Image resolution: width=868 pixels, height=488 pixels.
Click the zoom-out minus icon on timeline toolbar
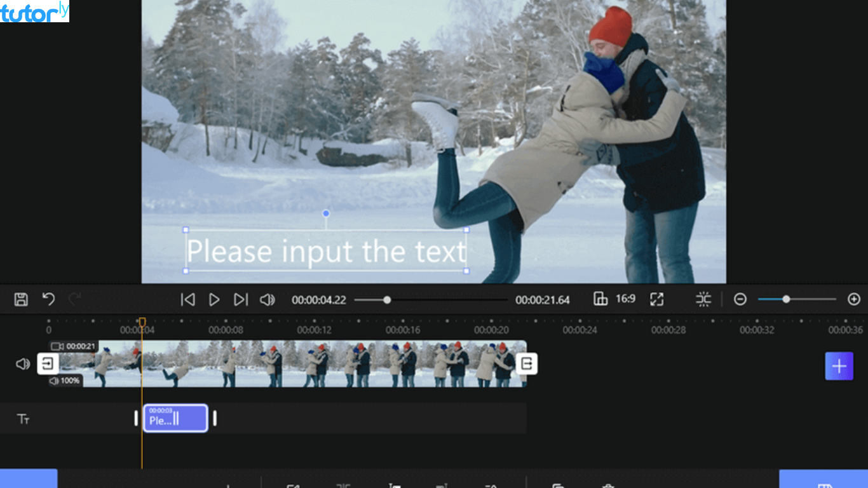click(x=740, y=299)
